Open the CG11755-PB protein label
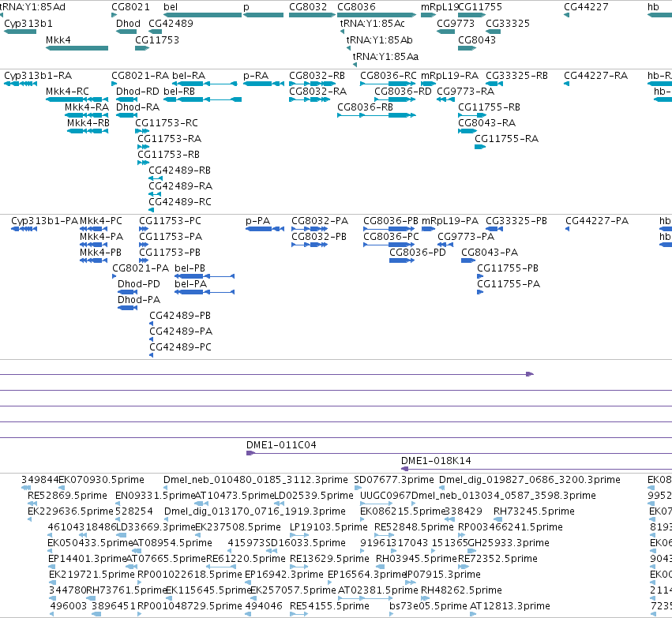Image resolution: width=672 pixels, height=618 pixels. (508, 268)
